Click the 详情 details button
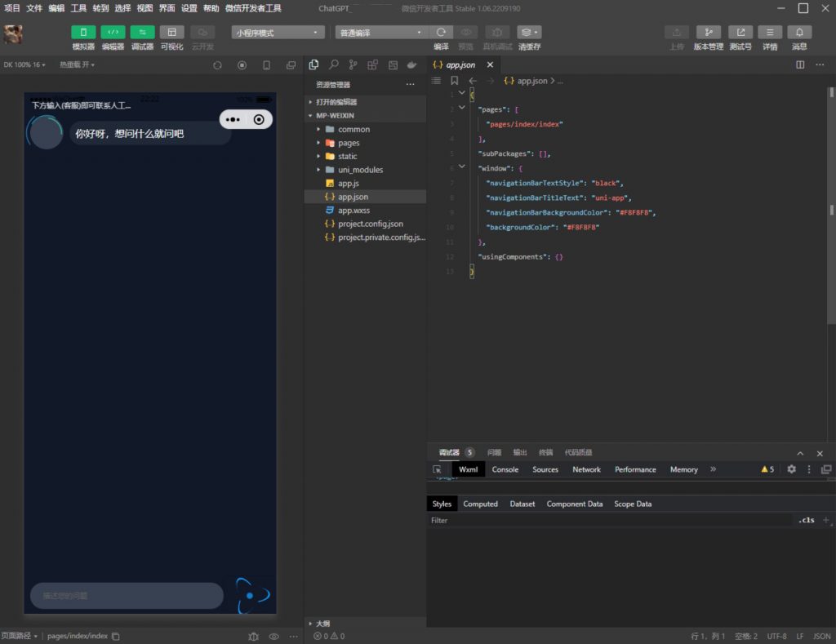 point(770,32)
